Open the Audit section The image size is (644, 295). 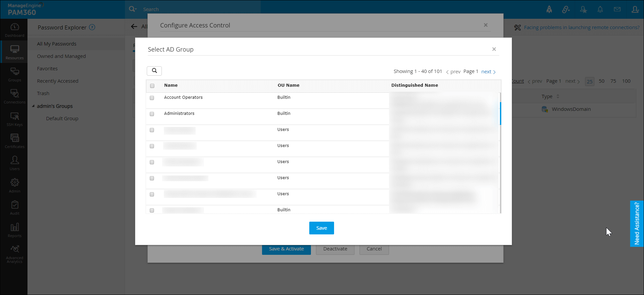tap(14, 208)
